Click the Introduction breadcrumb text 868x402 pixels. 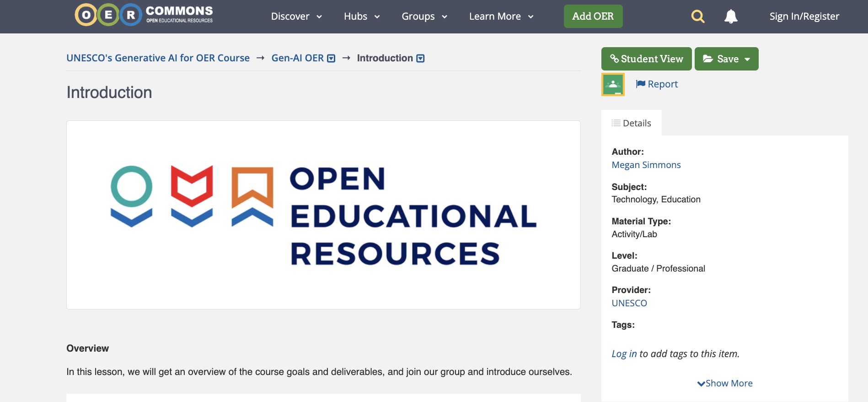click(x=385, y=58)
